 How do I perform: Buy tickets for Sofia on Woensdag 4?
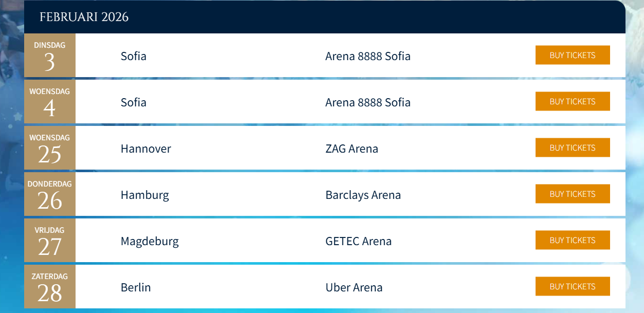tap(573, 101)
